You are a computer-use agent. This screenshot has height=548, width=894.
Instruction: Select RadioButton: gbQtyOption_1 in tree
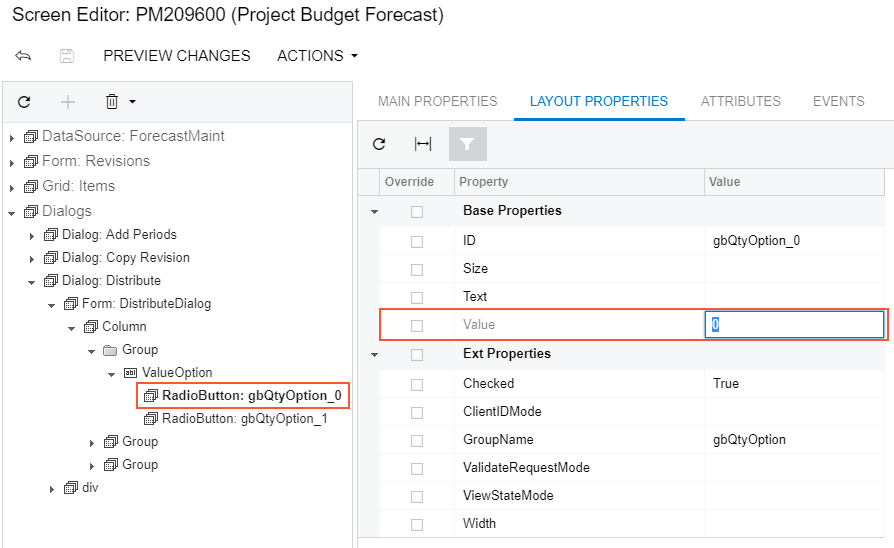coord(244,419)
